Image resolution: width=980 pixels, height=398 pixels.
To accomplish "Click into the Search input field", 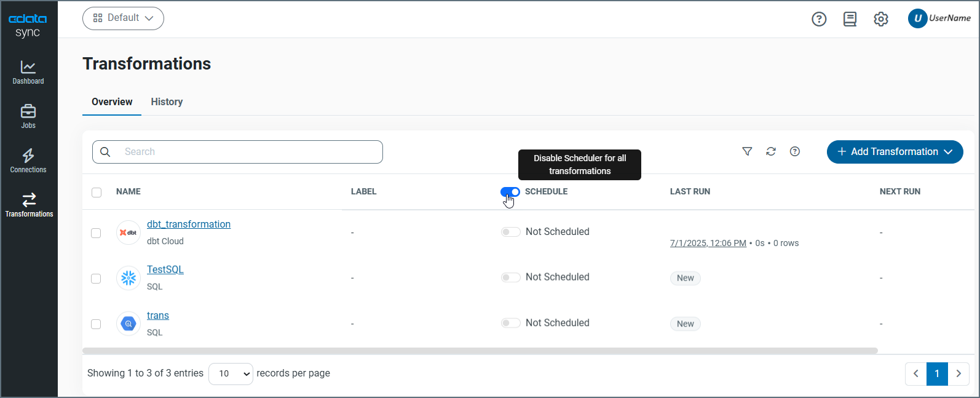I will 246,152.
